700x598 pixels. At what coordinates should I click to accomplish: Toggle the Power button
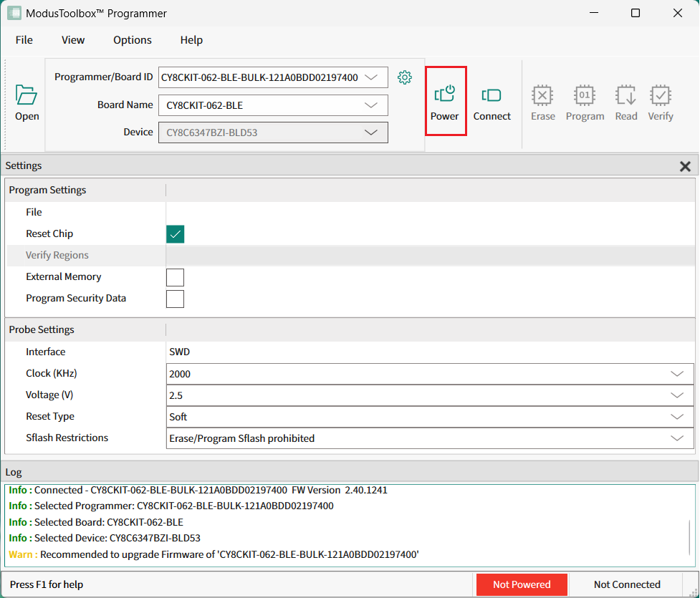coord(445,101)
